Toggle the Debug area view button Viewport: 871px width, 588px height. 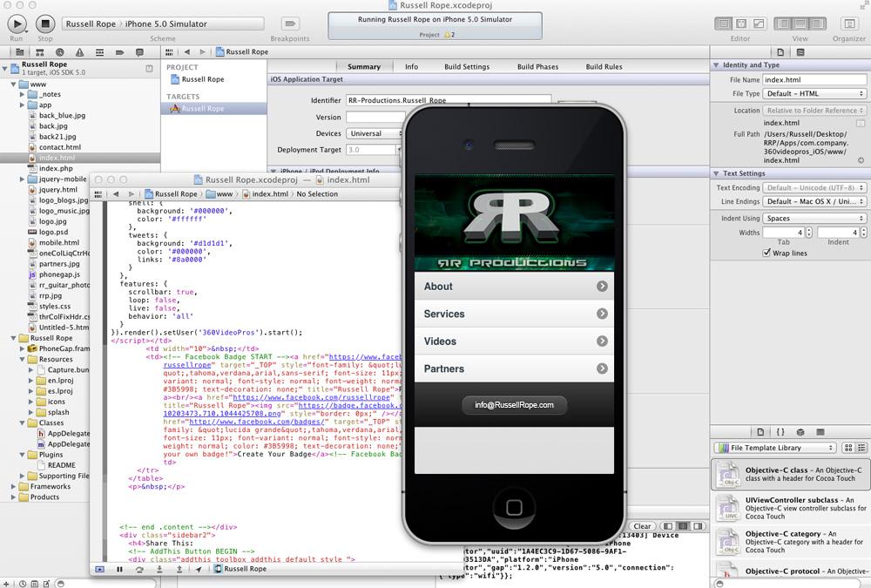click(x=800, y=24)
